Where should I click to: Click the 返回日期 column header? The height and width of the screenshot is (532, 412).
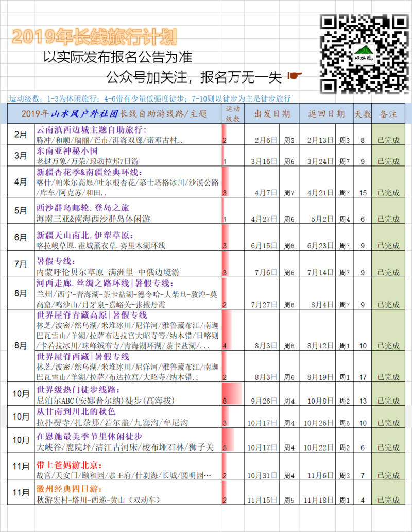pyautogui.click(x=326, y=114)
